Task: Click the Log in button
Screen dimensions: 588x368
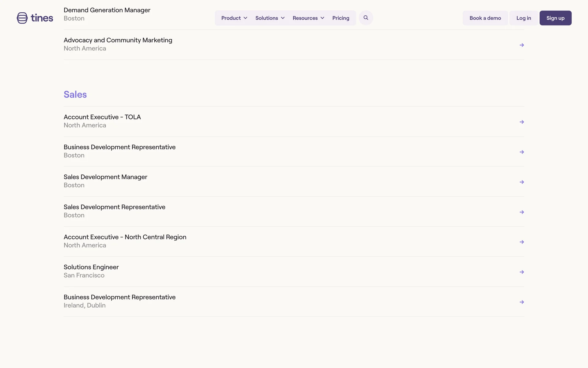Action: point(523,18)
